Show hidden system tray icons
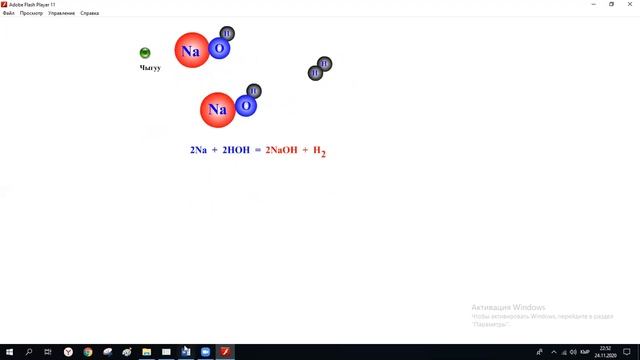Image resolution: width=640 pixels, height=360 pixels. 554,352
